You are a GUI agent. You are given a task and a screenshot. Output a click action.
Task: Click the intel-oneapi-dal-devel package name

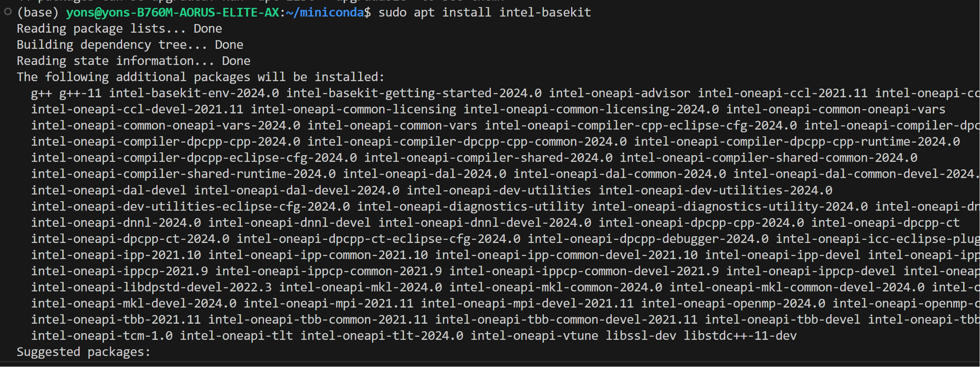click(x=109, y=191)
